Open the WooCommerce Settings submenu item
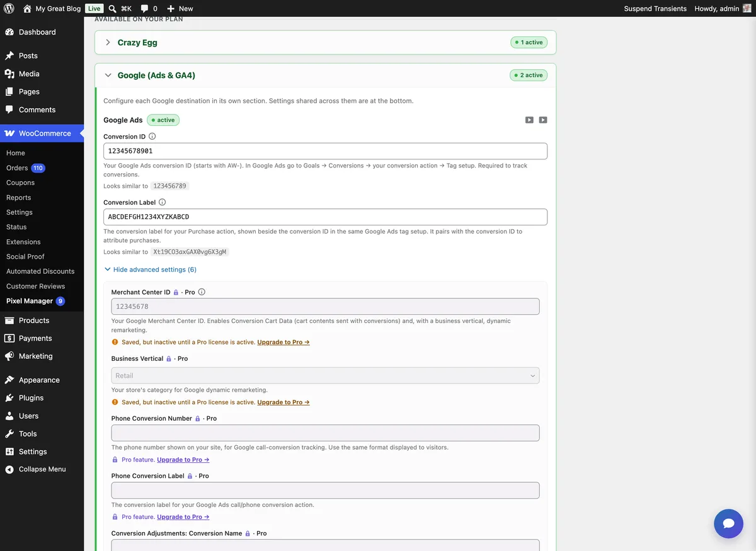 click(x=20, y=212)
